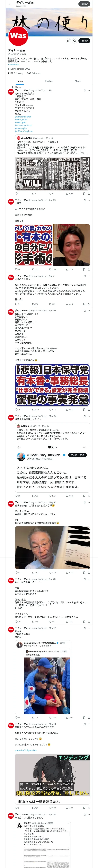
Task: Share the Apr 21 post via the share icon
Action: (x=89, y=304)
